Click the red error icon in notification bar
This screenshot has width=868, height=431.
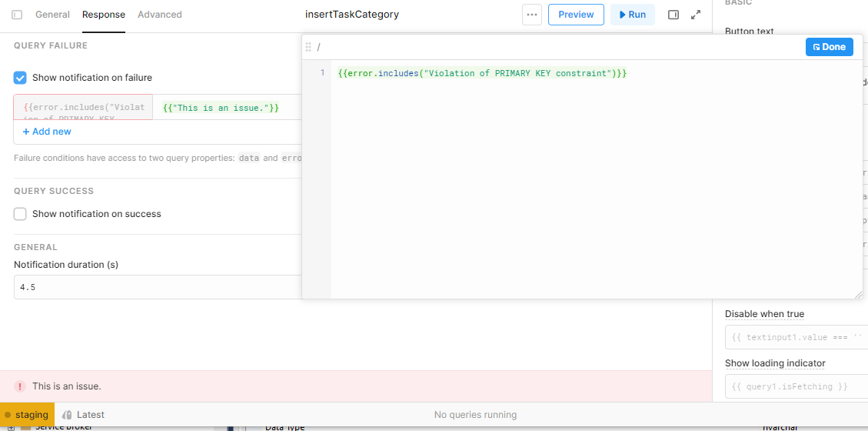pyautogui.click(x=20, y=386)
